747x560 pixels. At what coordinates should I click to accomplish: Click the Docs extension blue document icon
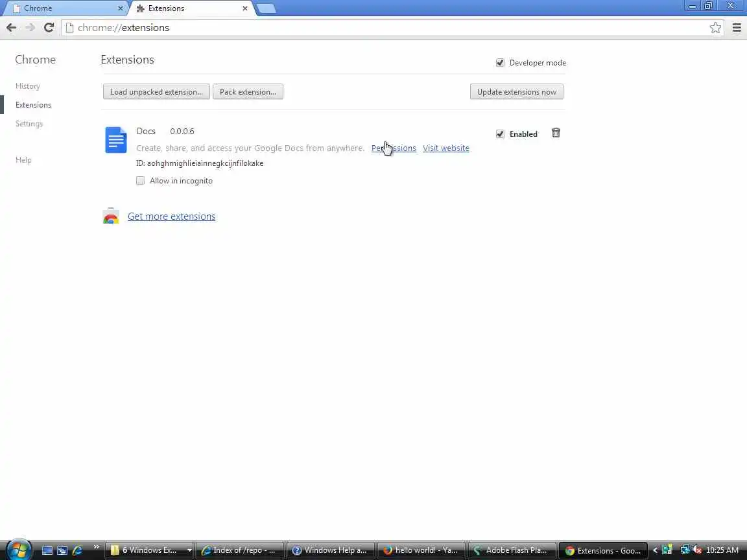[116, 140]
